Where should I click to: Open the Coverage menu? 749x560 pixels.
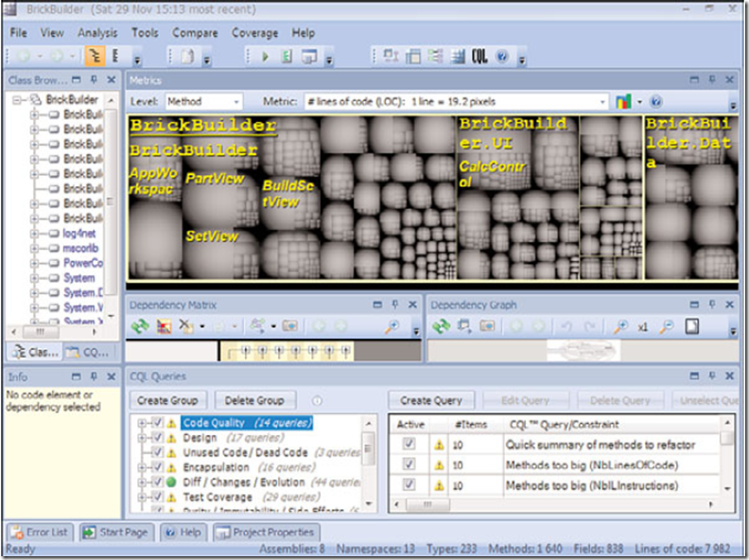(254, 33)
